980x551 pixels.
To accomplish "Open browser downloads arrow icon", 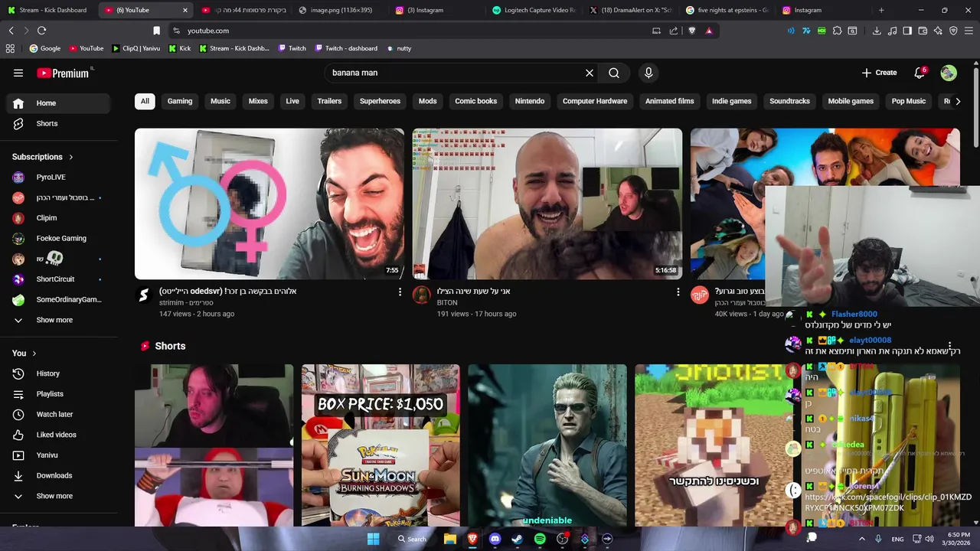I will click(877, 31).
